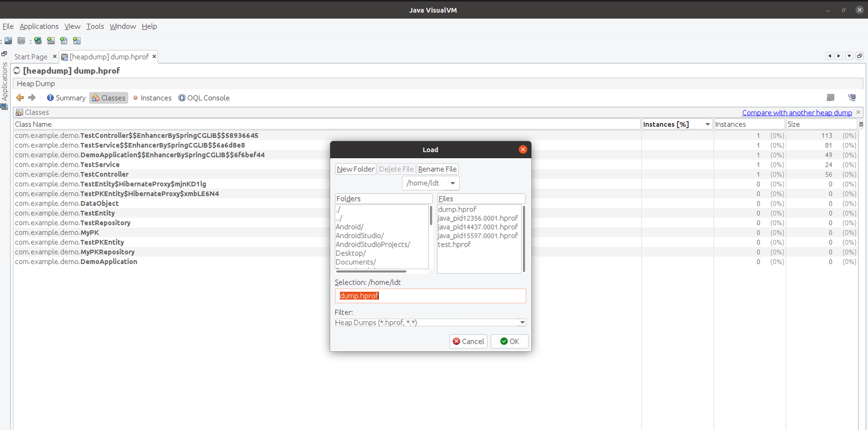This screenshot has width=868, height=430.
Task: Click the Selection filename input field
Action: point(430,296)
